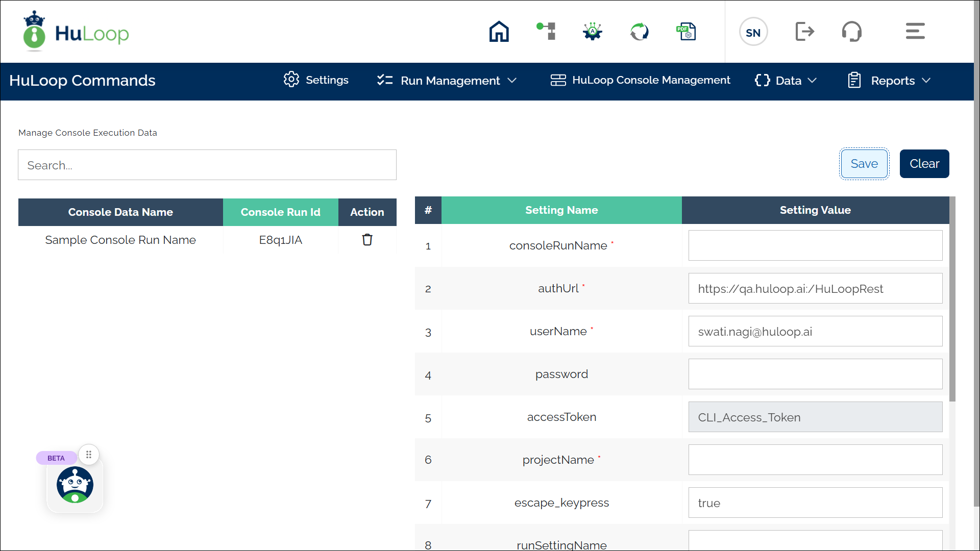Click the Clear button
Viewport: 980px width, 551px height.
(924, 164)
